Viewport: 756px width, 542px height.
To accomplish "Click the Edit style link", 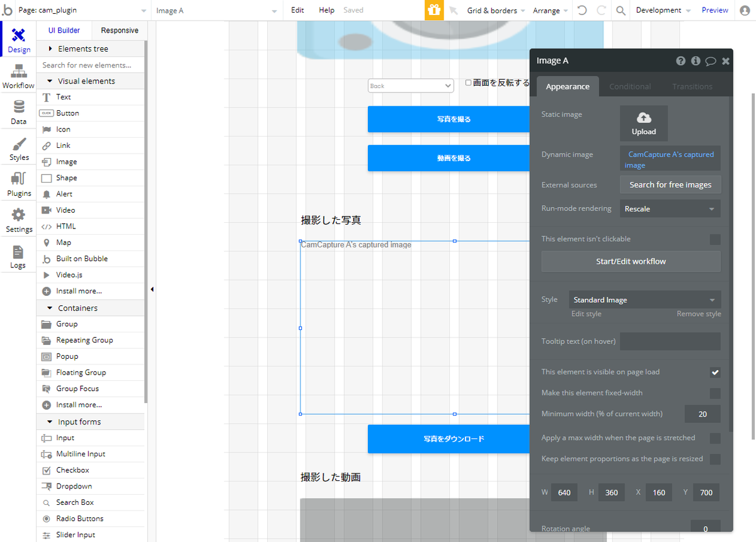I will (586, 314).
